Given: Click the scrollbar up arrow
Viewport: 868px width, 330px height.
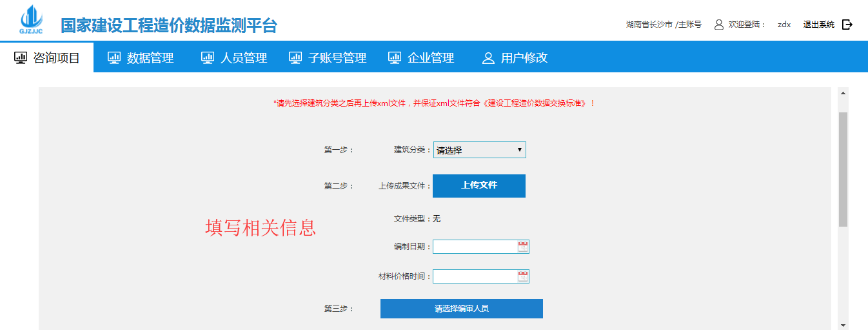Looking at the screenshot, I should (x=843, y=93).
